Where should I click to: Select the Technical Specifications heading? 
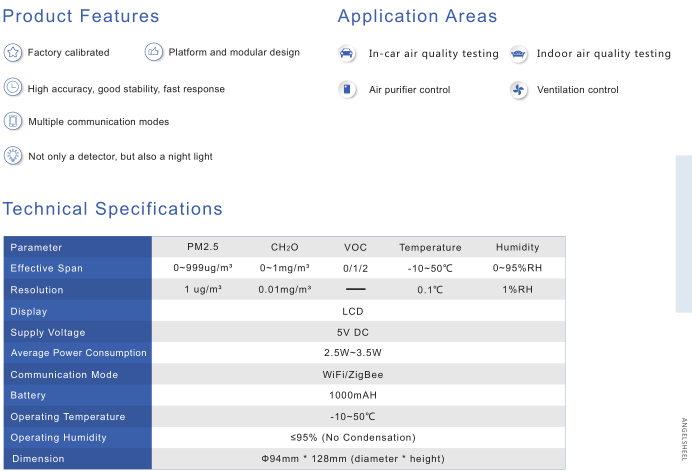(x=113, y=209)
